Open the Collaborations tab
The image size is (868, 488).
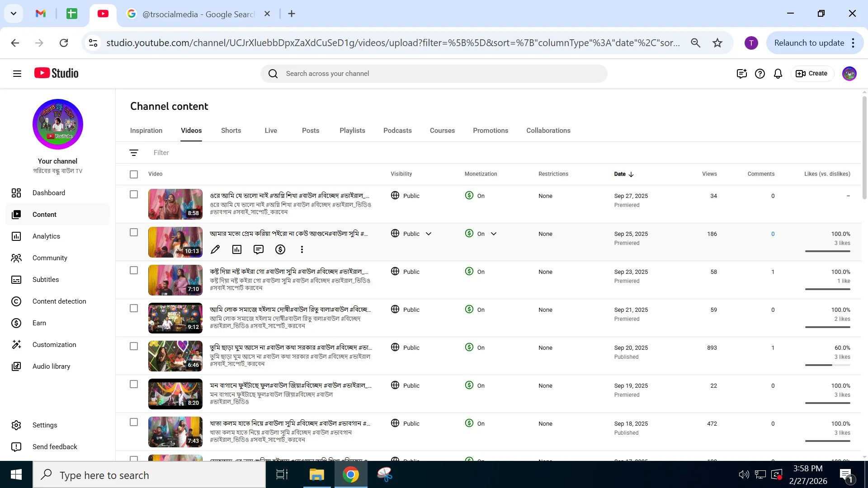pyautogui.click(x=548, y=131)
